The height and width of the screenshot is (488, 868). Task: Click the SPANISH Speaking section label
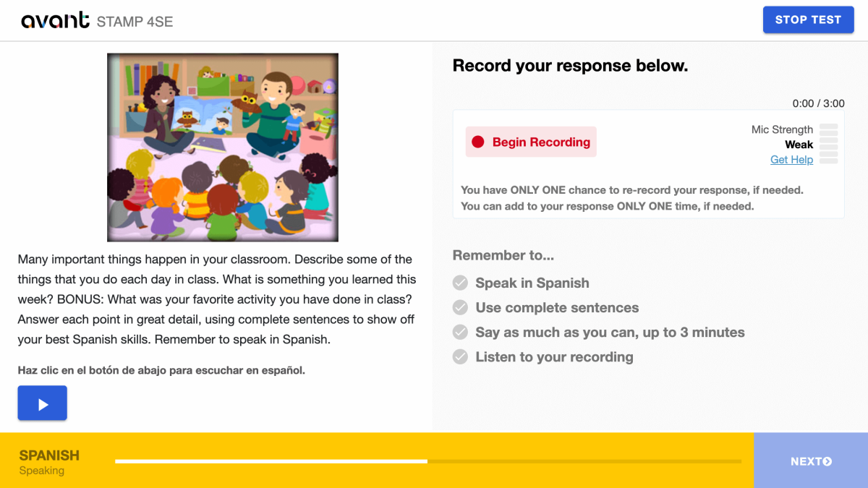click(x=49, y=462)
